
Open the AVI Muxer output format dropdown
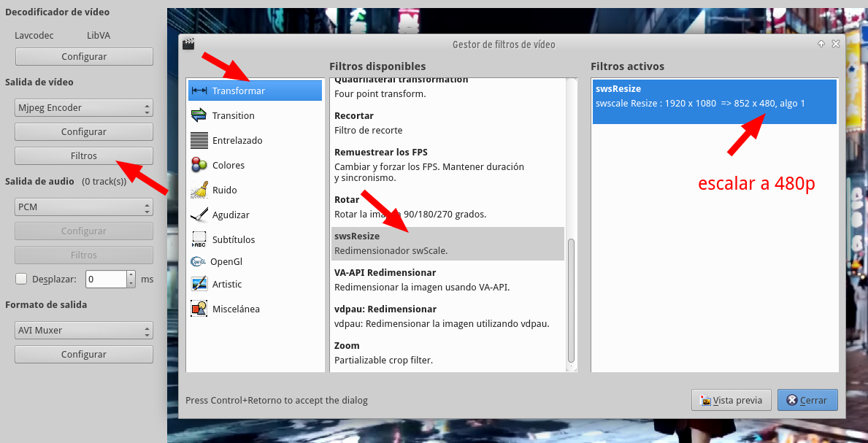(84, 330)
